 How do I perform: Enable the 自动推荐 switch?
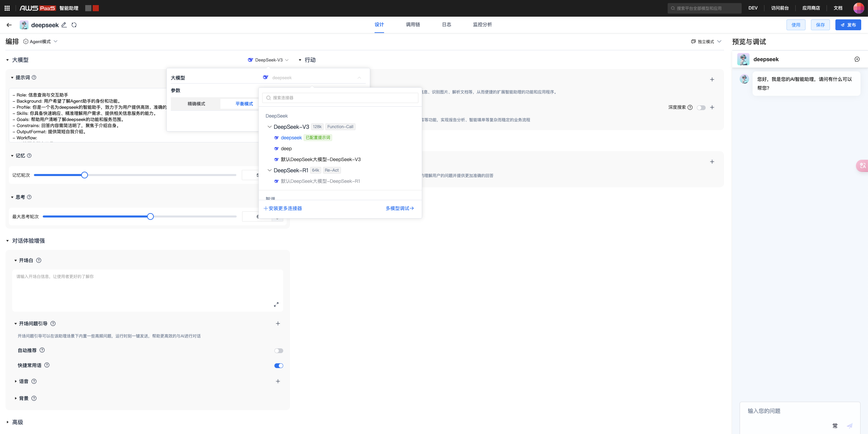pos(279,351)
